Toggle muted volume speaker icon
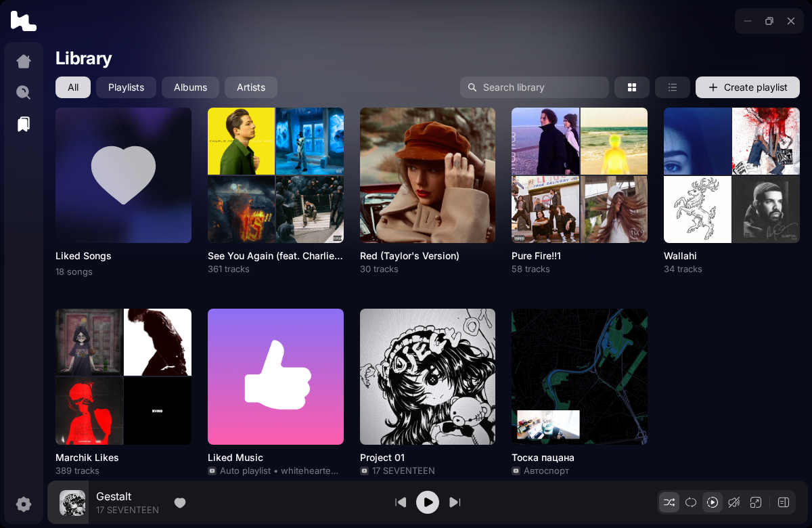The height and width of the screenshot is (528, 812). (734, 502)
